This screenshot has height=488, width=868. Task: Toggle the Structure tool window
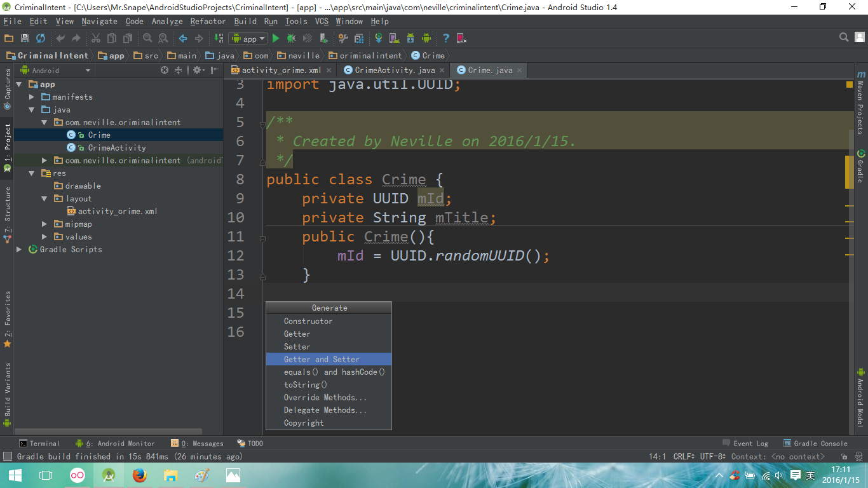point(7,215)
